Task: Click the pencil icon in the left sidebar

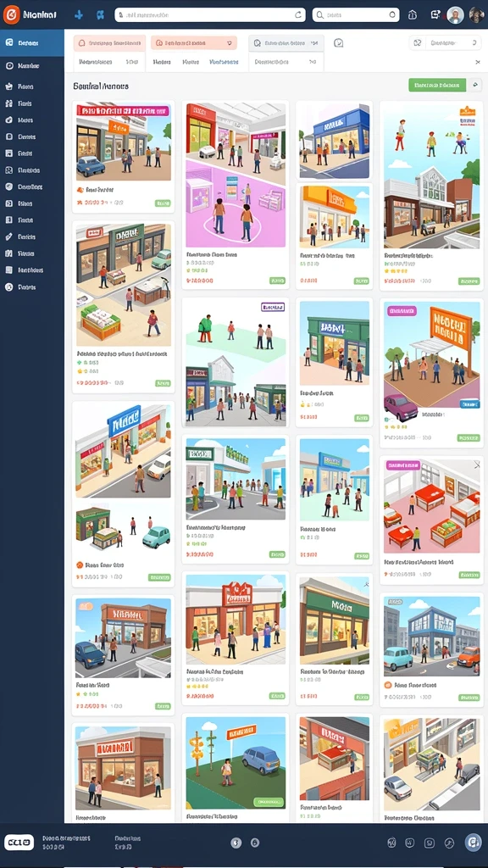Action: (x=8, y=236)
